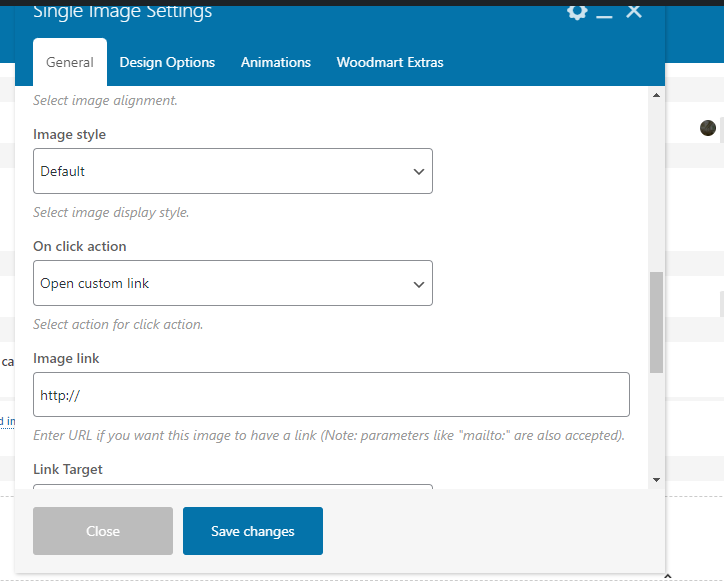Image resolution: width=724 pixels, height=581 pixels.
Task: Focus the Image link URL field
Action: [x=331, y=395]
